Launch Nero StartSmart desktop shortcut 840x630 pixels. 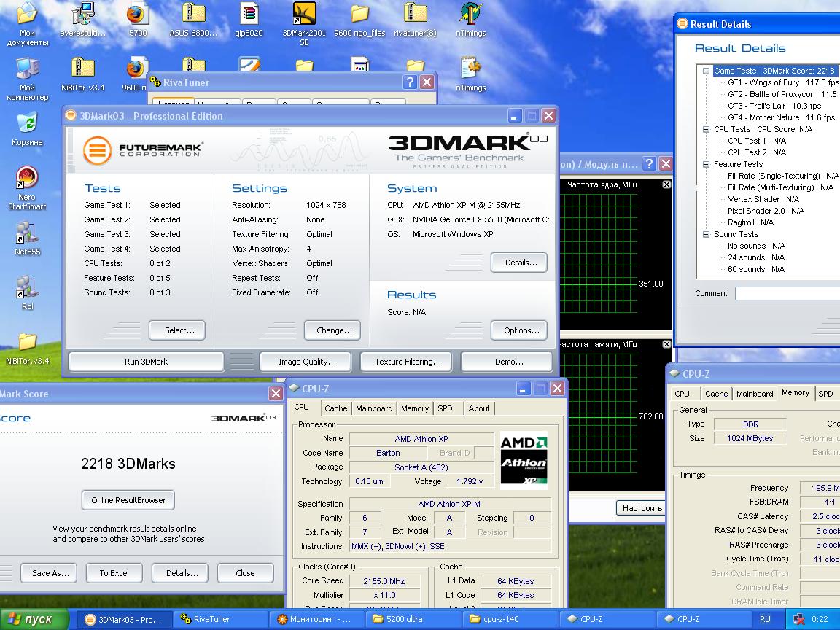click(x=27, y=187)
